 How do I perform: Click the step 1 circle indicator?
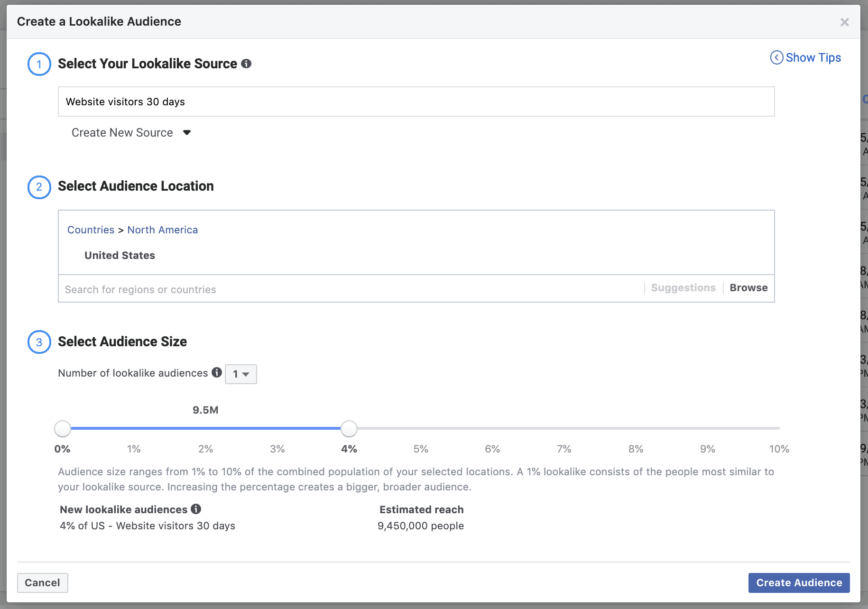click(x=39, y=64)
